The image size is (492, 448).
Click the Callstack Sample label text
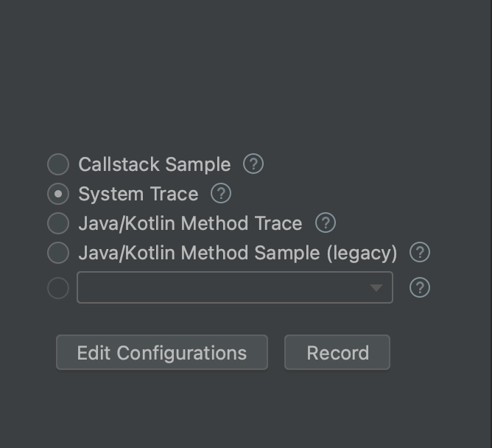point(154,164)
